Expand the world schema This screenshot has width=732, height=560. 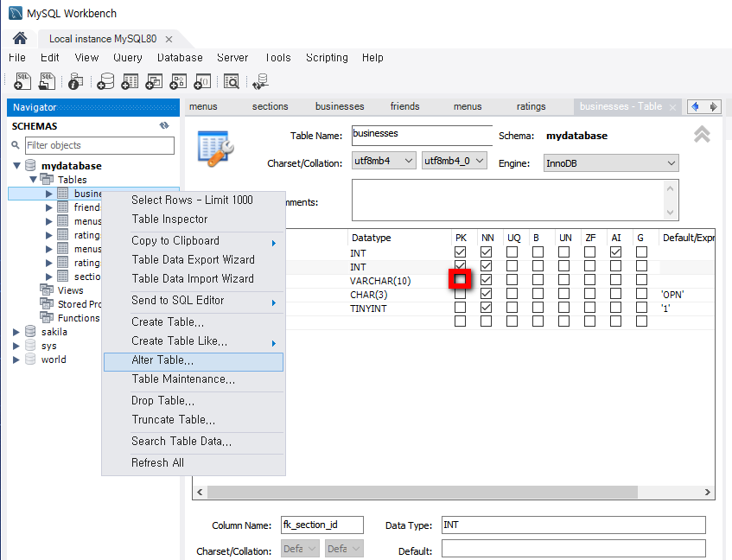tap(16, 360)
